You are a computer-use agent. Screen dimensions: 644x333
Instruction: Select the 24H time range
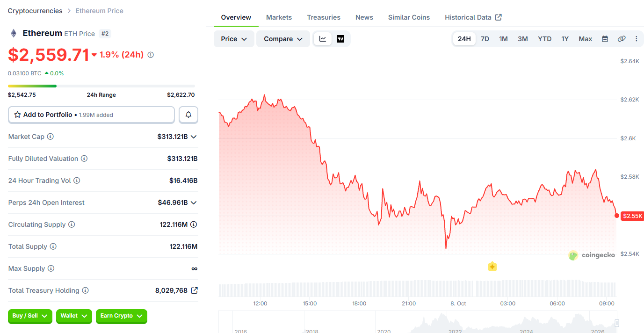(464, 39)
